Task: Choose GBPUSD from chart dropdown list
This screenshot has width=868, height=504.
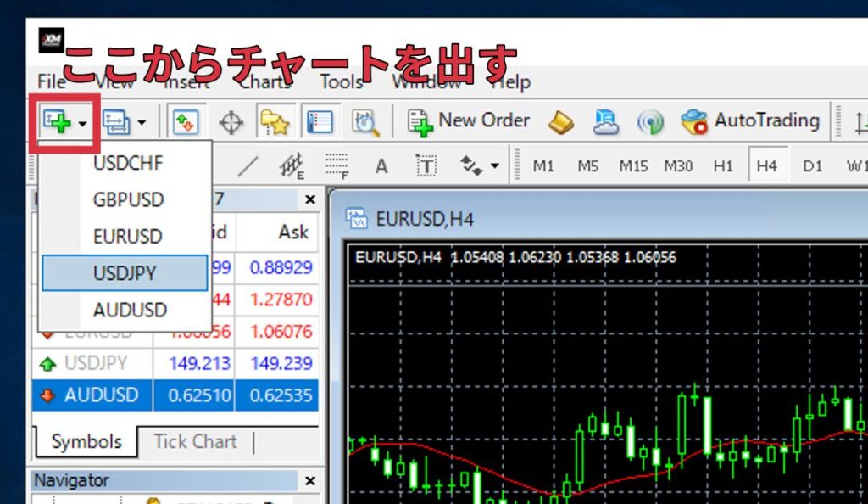Action: point(125,199)
